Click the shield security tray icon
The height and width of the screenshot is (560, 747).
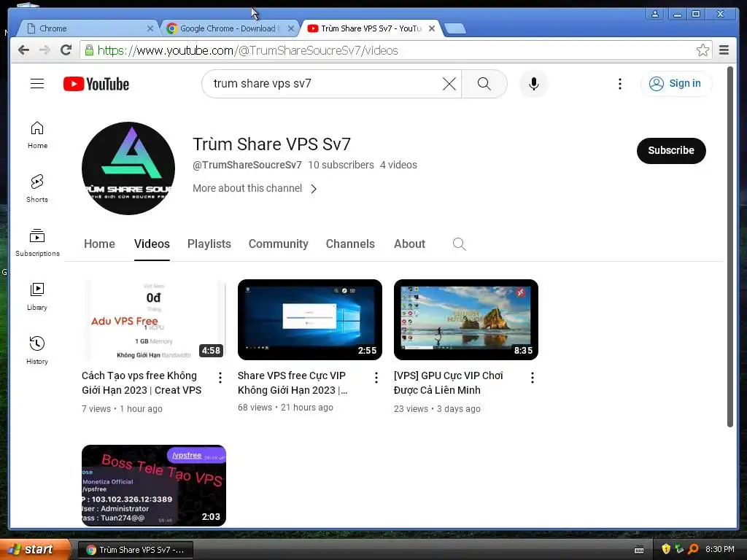coord(666,549)
